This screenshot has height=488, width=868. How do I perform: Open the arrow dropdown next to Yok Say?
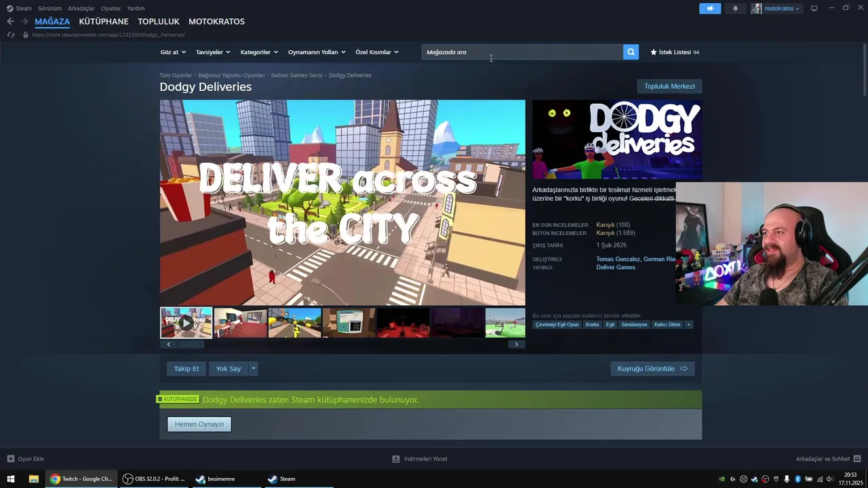click(x=253, y=369)
